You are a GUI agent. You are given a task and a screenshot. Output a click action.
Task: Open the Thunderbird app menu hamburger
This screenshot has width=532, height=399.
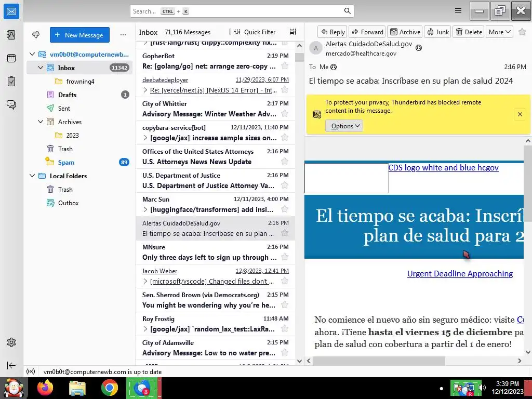[458, 11]
